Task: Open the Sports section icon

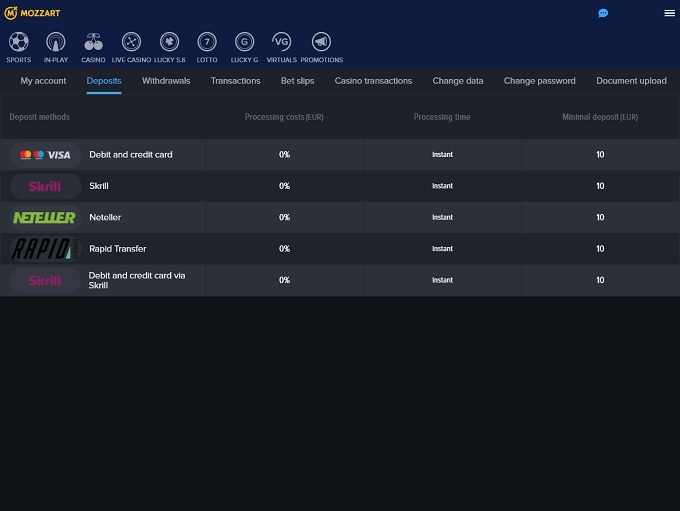Action: pos(18,42)
